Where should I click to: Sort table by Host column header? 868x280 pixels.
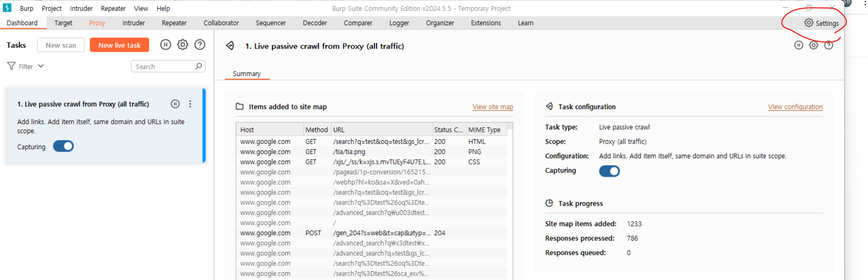point(269,130)
